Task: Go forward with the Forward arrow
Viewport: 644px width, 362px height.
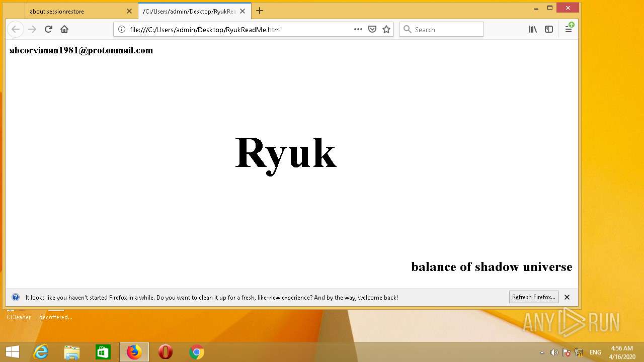Action: [32, 29]
